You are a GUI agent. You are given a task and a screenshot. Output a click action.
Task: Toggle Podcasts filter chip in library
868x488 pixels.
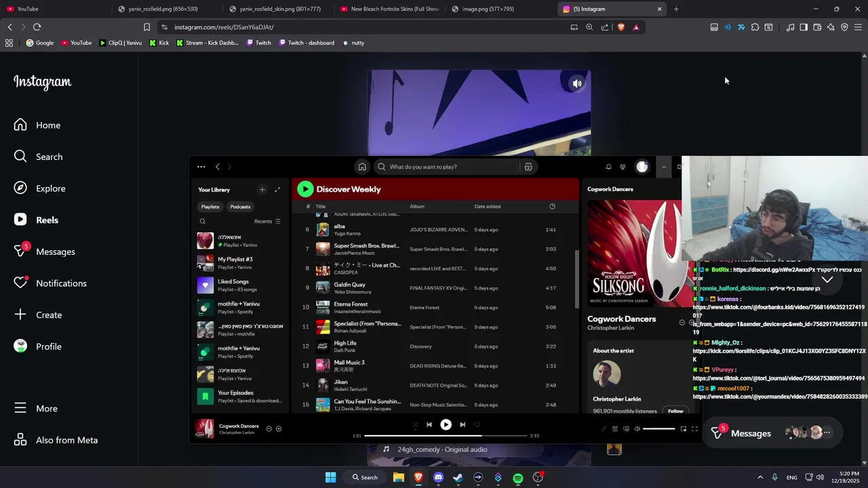[240, 207]
